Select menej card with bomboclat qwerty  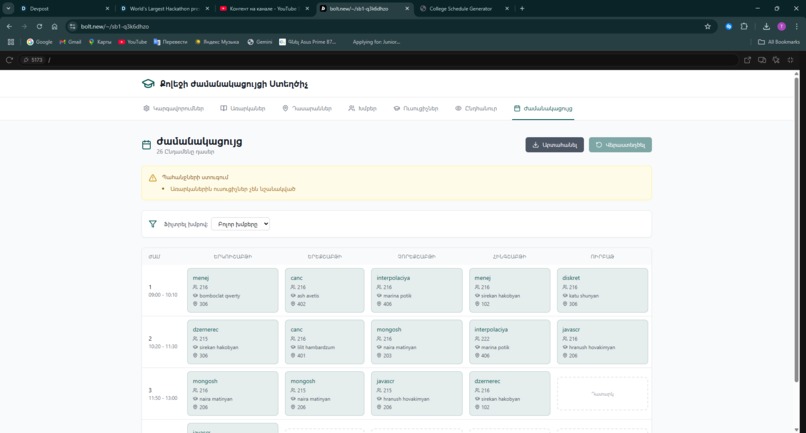(x=233, y=291)
